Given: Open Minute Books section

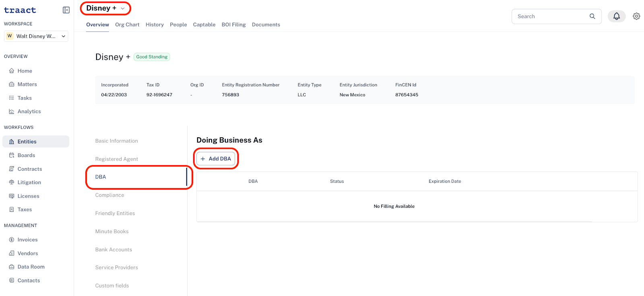Looking at the screenshot, I should (x=112, y=232).
